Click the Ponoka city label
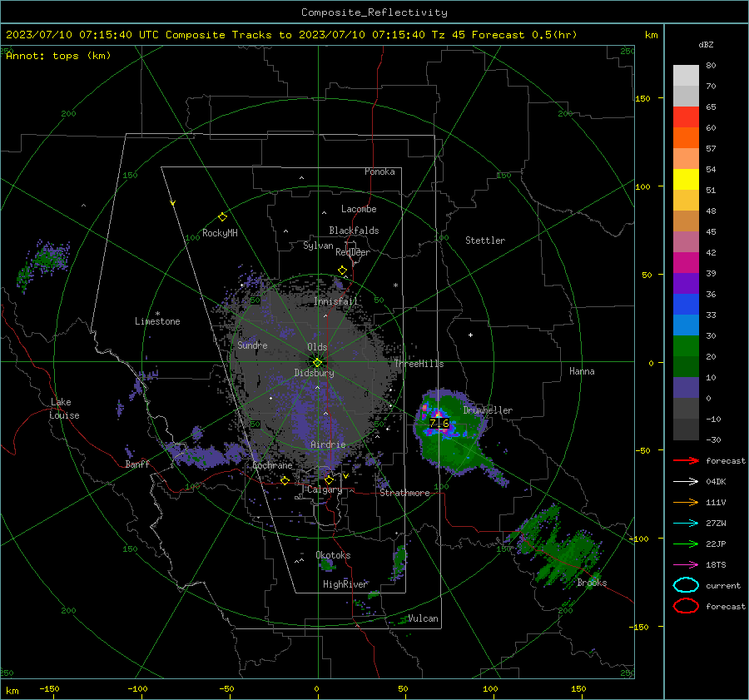This screenshot has width=749, height=700. click(x=379, y=171)
